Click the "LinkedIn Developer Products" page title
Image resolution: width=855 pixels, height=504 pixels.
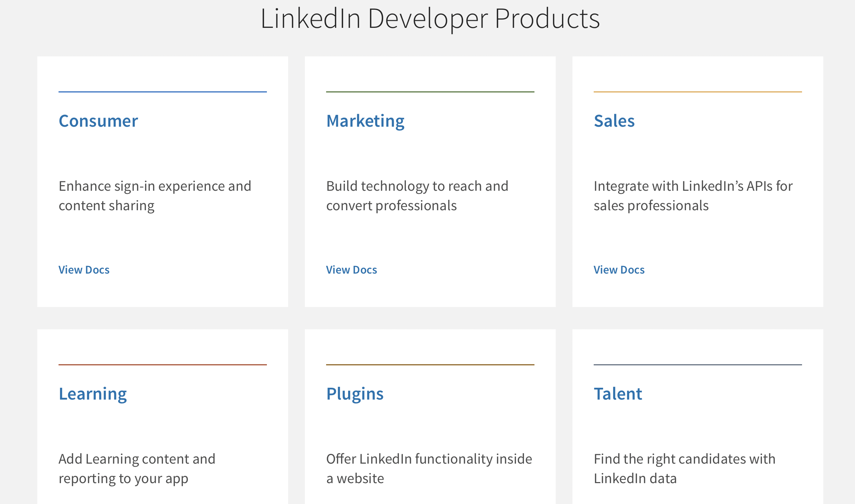[430, 19]
